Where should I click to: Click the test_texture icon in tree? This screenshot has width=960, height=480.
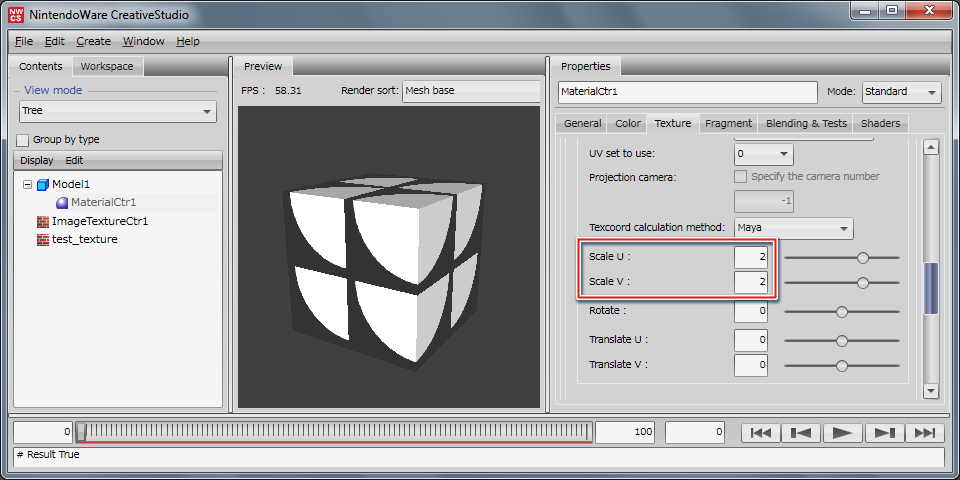[x=42, y=239]
